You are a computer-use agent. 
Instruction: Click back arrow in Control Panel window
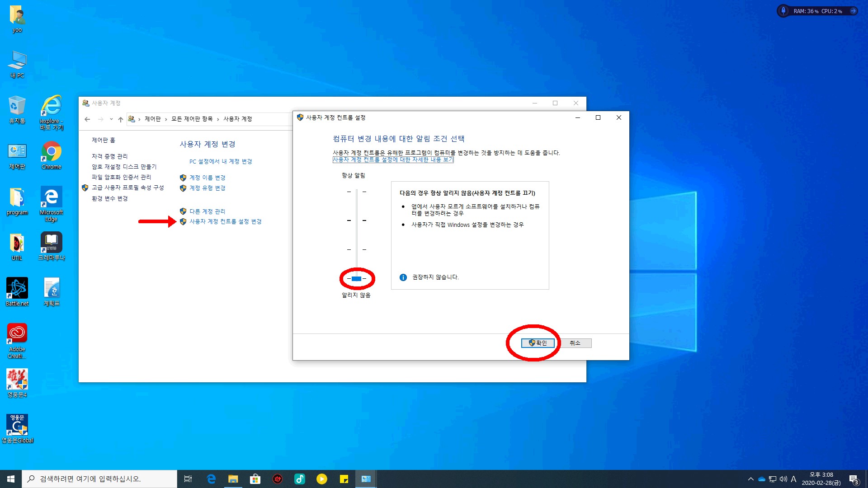tap(87, 119)
